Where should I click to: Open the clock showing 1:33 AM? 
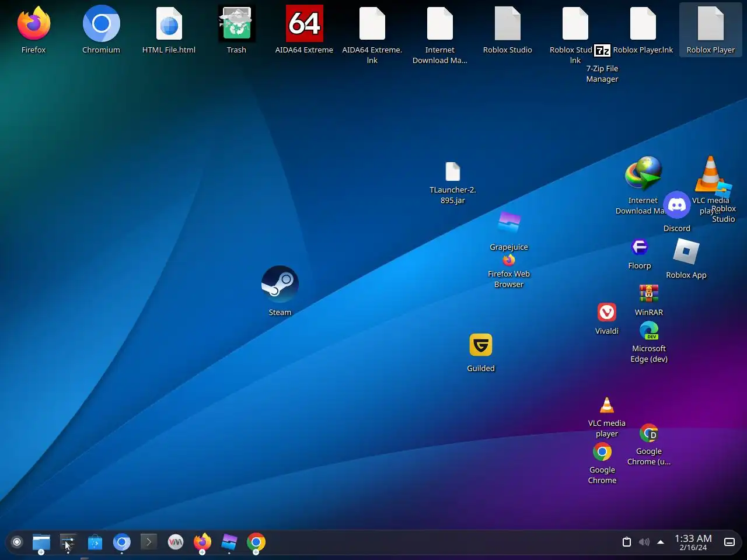(x=693, y=542)
